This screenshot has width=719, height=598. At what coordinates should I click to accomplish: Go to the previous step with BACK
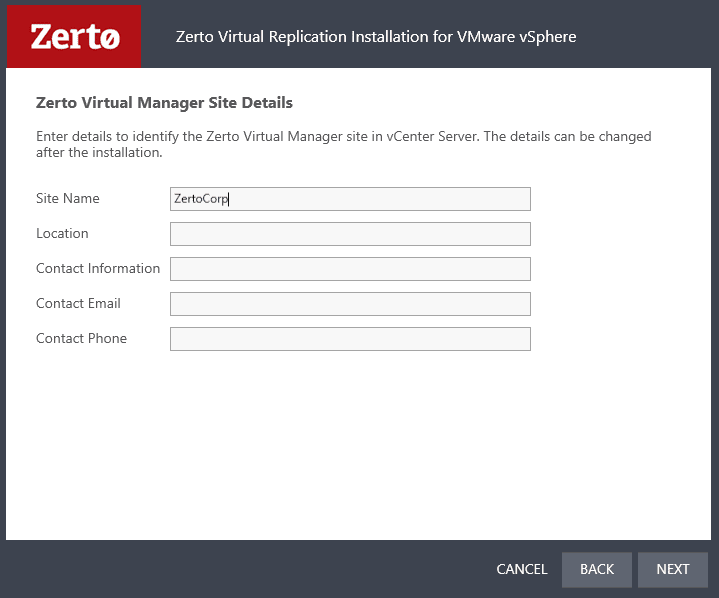[597, 569]
